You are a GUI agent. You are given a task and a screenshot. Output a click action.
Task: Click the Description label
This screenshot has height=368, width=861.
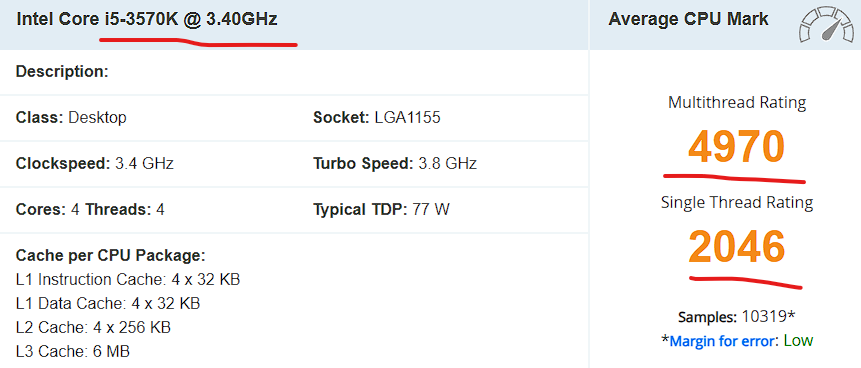(x=63, y=72)
